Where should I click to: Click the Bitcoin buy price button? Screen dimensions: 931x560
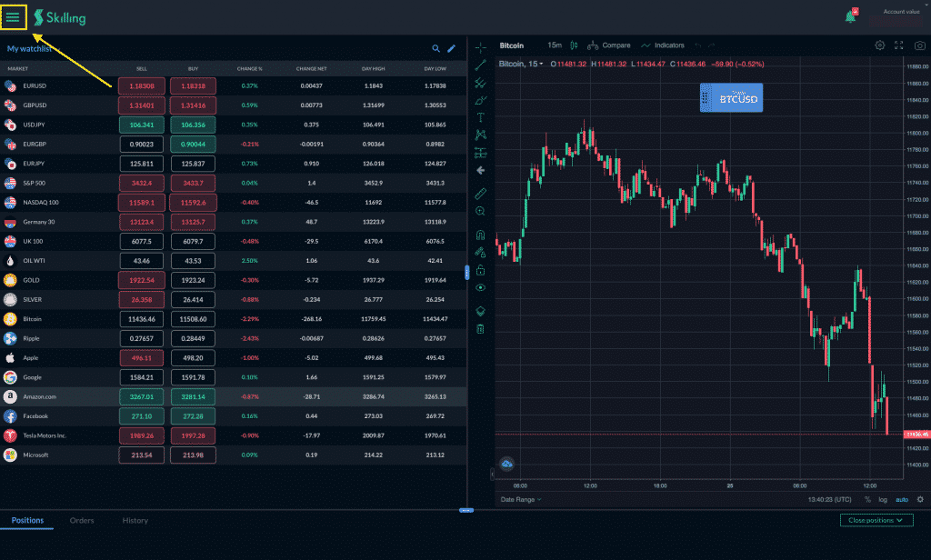click(x=193, y=319)
